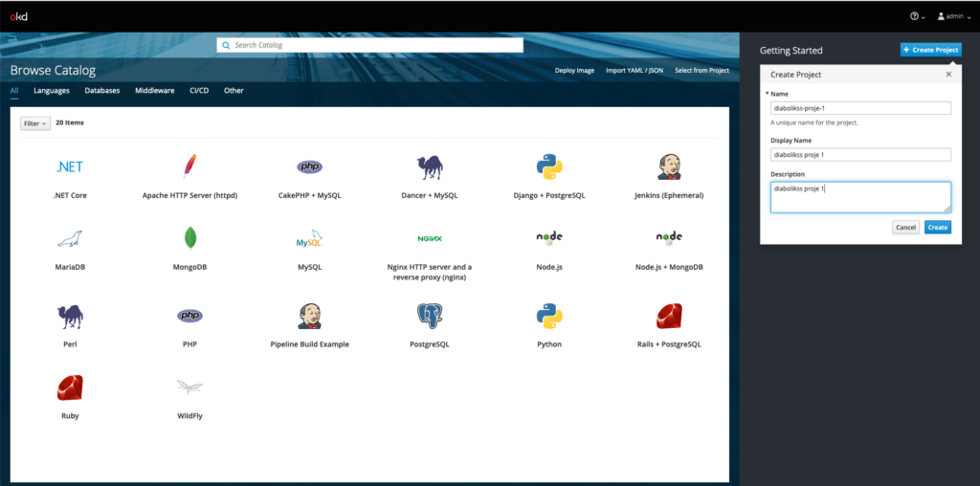Viewport: 980px width, 486px height.
Task: Open the help question mark menu
Action: tap(917, 16)
